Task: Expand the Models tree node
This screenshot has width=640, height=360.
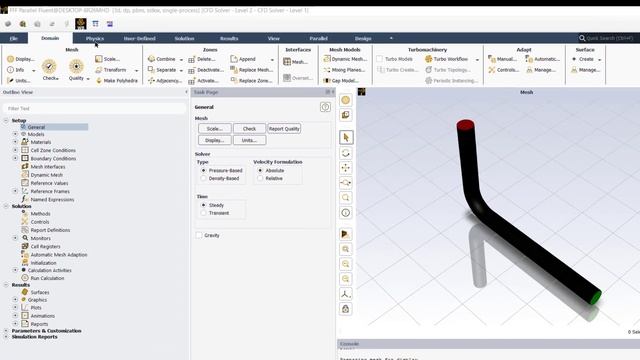Action: coord(15,134)
